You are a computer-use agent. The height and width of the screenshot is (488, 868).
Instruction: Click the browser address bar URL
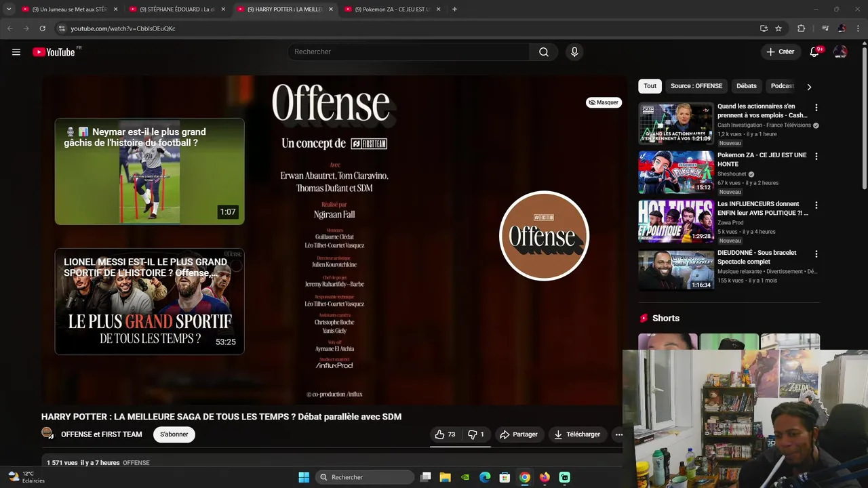tap(123, 28)
